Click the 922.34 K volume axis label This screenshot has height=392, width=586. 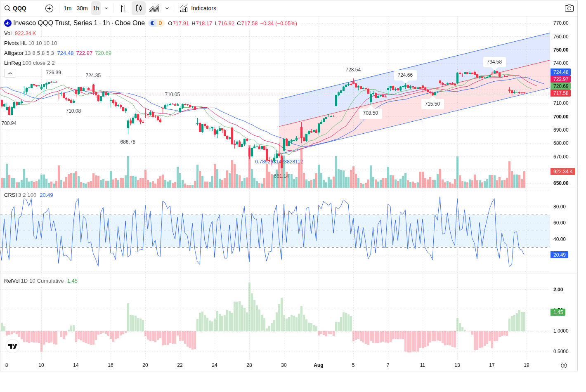tap(563, 172)
